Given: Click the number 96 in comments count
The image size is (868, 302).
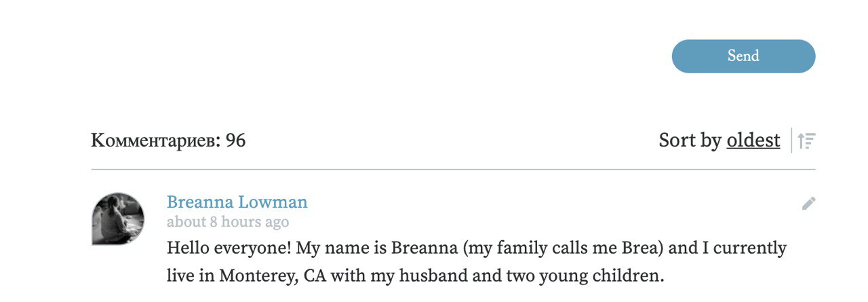Looking at the screenshot, I should point(235,140).
